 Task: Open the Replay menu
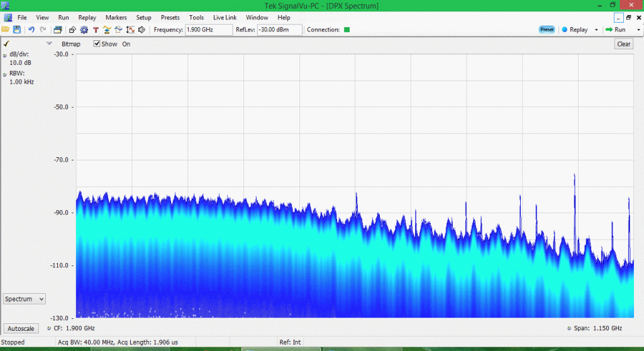coord(87,17)
